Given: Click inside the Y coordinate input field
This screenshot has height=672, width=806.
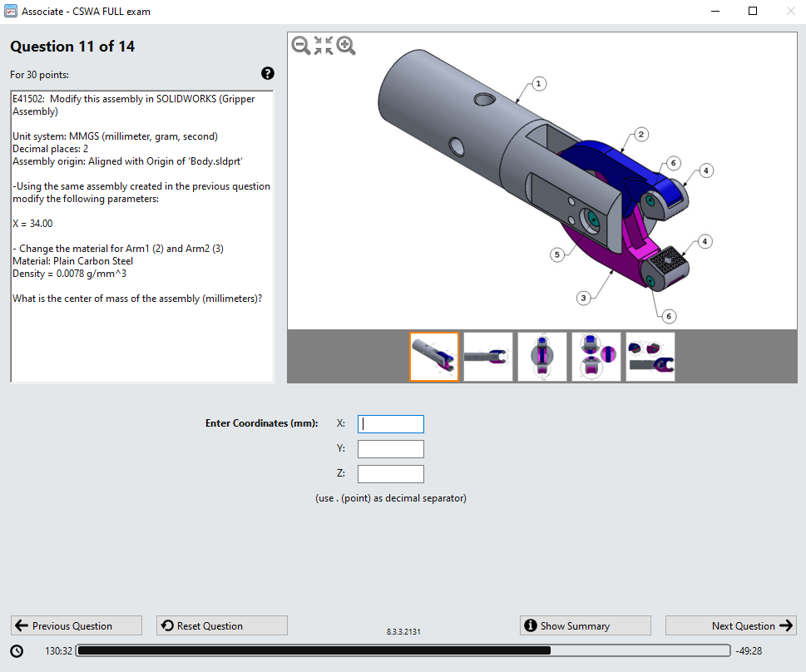Looking at the screenshot, I should click(390, 448).
